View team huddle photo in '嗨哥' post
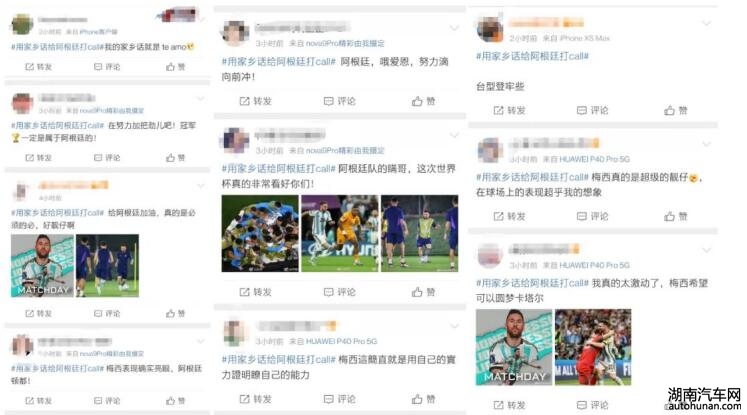This screenshot has width=747, height=415. click(260, 233)
